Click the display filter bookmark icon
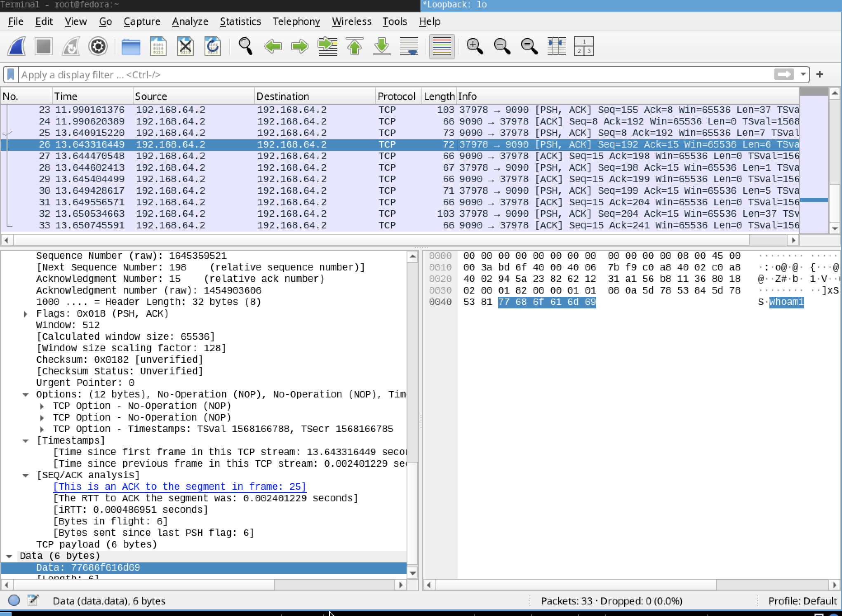Viewport: 842px width, 616px height. click(x=11, y=75)
